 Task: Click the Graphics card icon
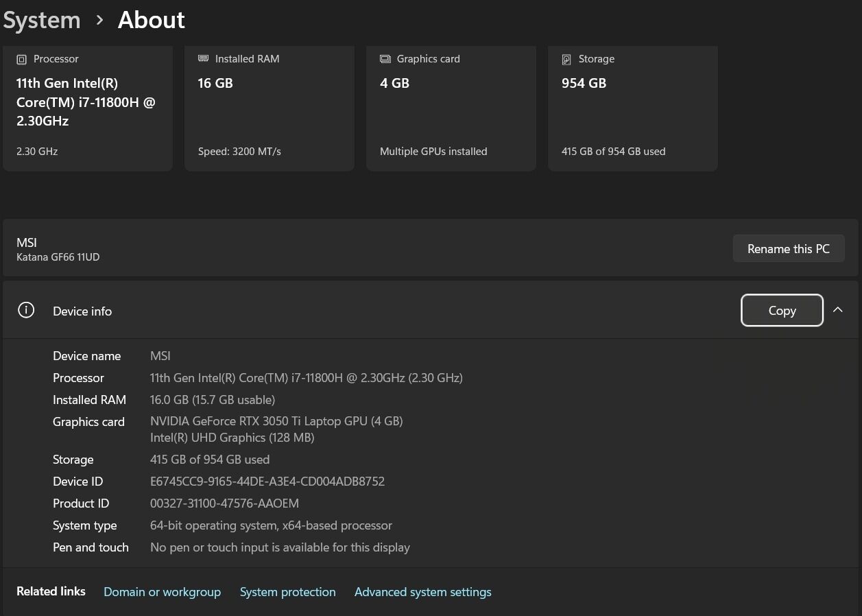(385, 59)
